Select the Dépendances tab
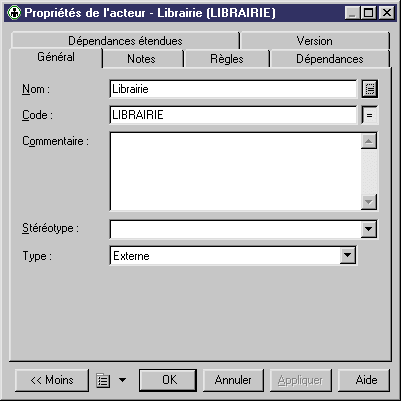 (x=330, y=59)
